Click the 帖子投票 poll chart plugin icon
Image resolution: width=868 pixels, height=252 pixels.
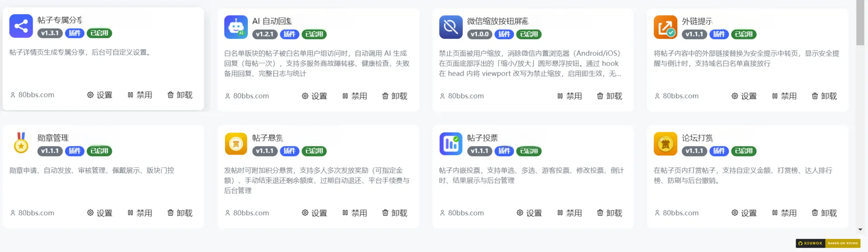[451, 144]
